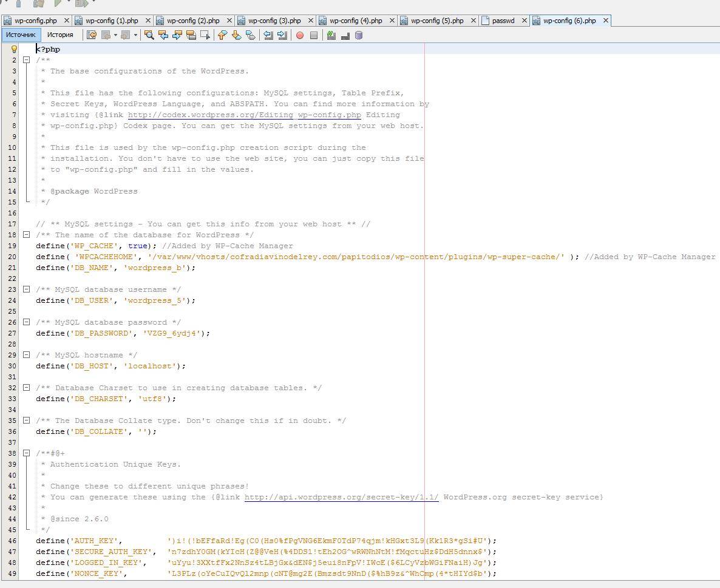
Task: Click the Last Edit toolbar icon
Action: (x=92, y=35)
